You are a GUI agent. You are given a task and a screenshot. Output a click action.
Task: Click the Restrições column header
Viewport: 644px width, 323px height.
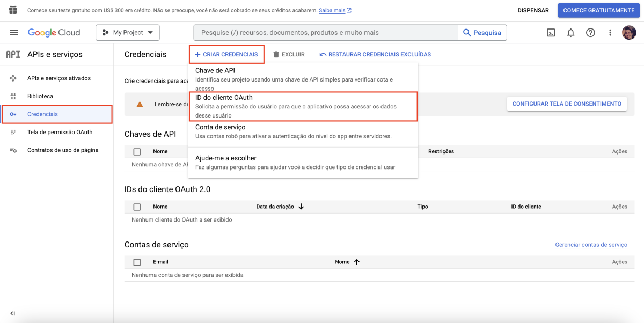(441, 151)
